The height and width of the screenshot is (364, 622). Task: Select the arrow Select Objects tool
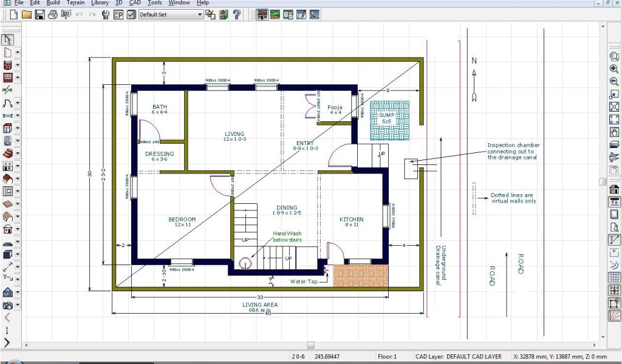[x=8, y=40]
